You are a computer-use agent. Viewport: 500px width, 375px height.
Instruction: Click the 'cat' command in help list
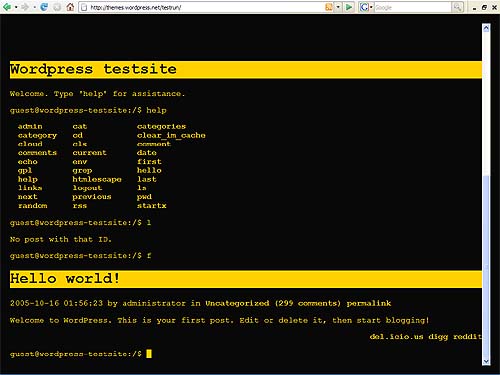pos(80,126)
